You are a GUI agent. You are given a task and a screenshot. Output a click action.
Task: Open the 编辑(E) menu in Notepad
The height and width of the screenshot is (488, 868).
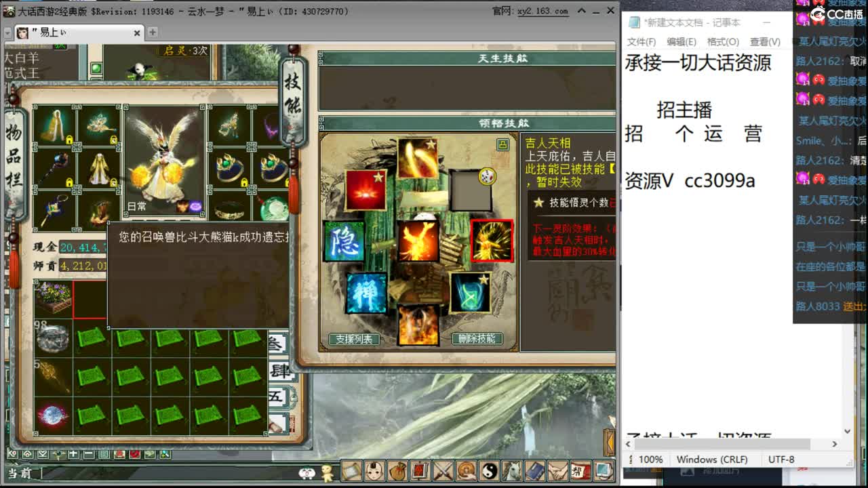point(682,42)
